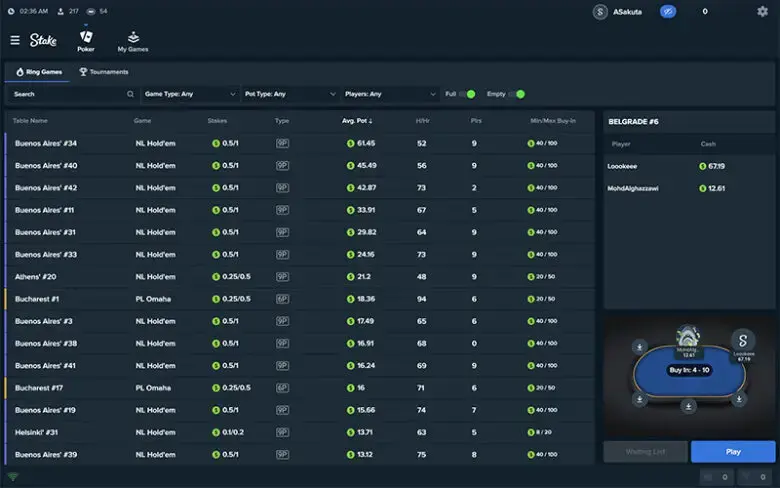Click the 9P type badge for Buenos Aires #34
The height and width of the screenshot is (488, 780).
click(282, 143)
